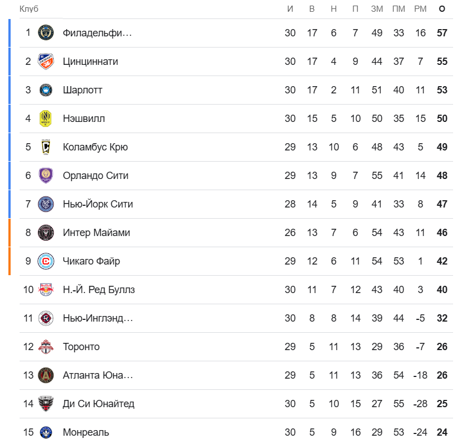Open the Нэшвилл team name link
The height and width of the screenshot is (448, 476).
(x=84, y=119)
